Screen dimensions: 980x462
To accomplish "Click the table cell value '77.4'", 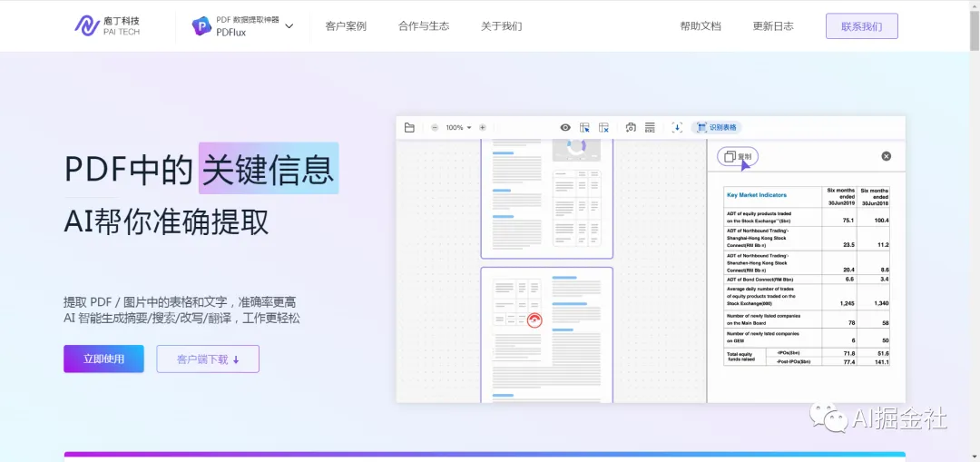I will [848, 362].
